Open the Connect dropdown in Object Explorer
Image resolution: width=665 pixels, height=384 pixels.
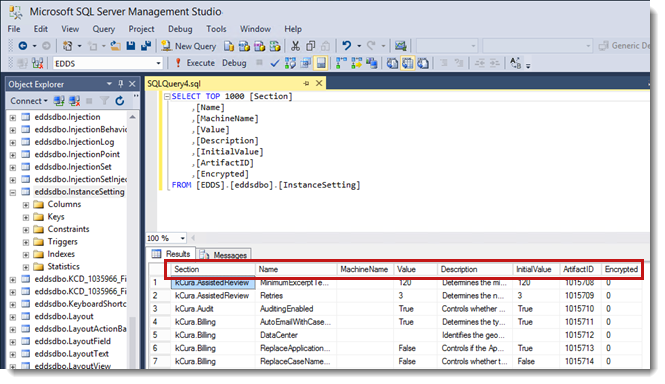29,101
